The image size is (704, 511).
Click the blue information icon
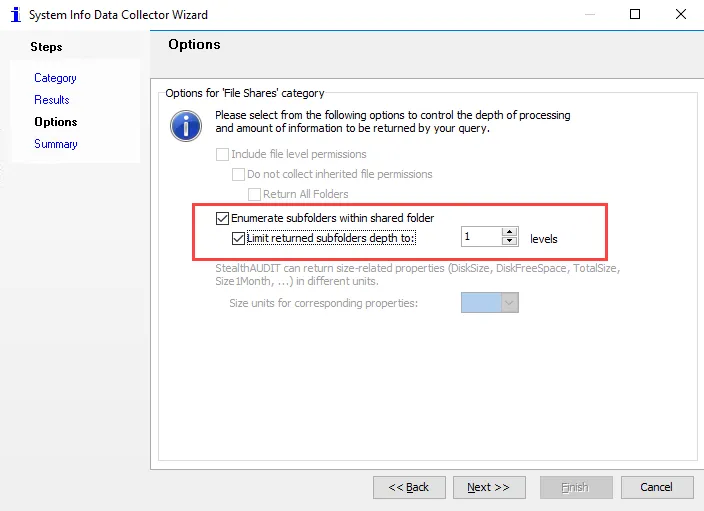tap(186, 126)
